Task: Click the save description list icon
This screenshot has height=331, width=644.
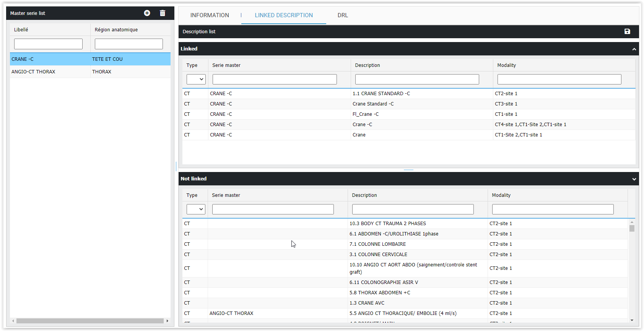Action: [x=627, y=31]
